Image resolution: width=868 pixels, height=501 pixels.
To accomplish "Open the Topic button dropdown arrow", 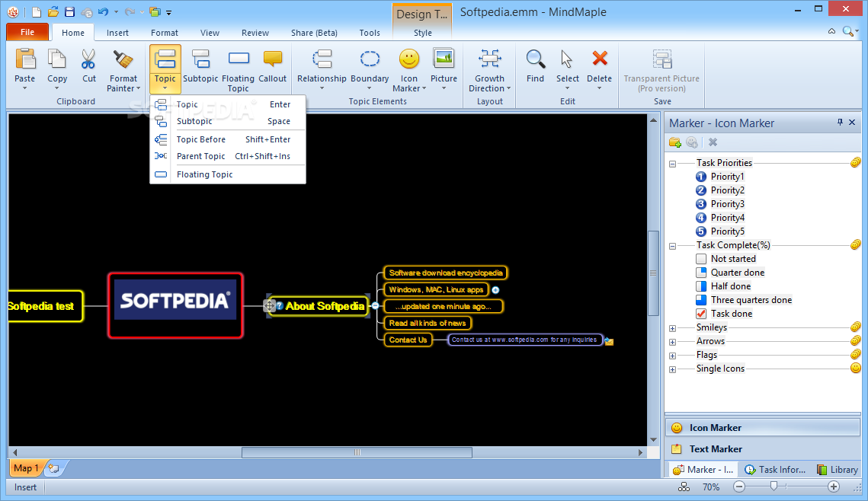I will [x=165, y=88].
